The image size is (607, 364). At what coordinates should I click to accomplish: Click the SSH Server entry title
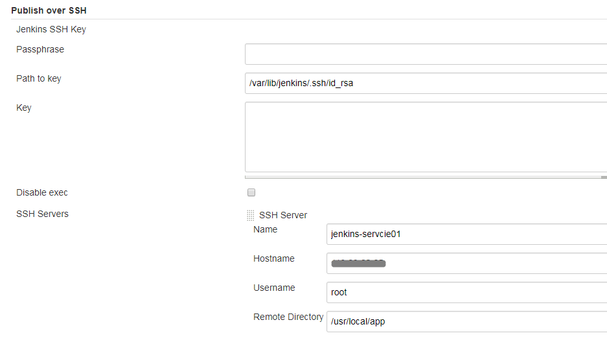tap(283, 215)
